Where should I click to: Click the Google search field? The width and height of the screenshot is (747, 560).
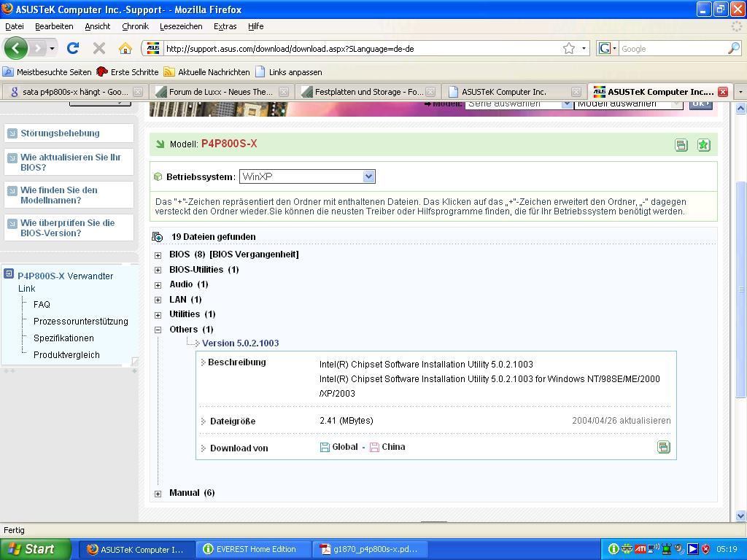pos(673,49)
